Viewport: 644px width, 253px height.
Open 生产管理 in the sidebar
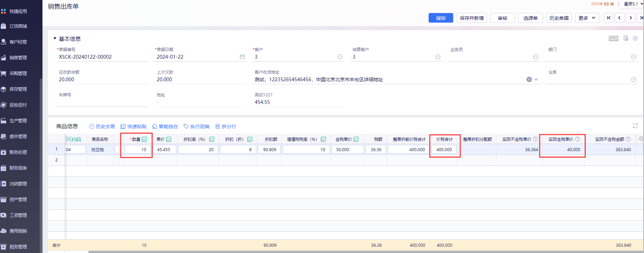[18, 121]
